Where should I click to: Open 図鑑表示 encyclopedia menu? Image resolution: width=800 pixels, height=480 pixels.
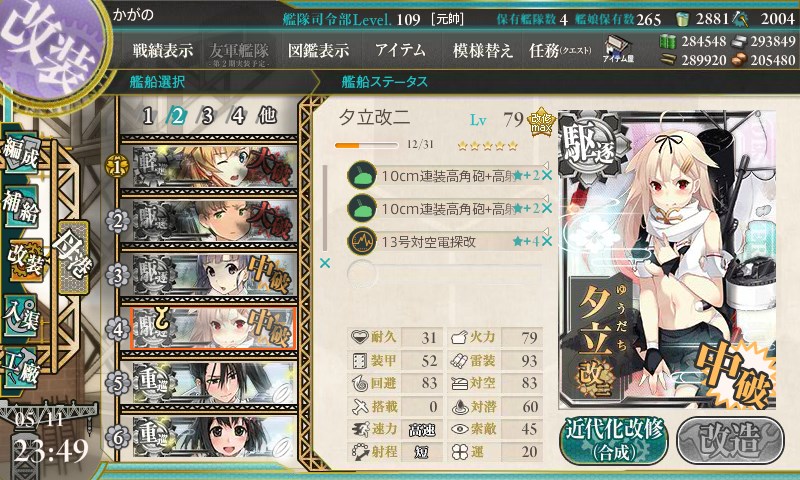point(318,50)
